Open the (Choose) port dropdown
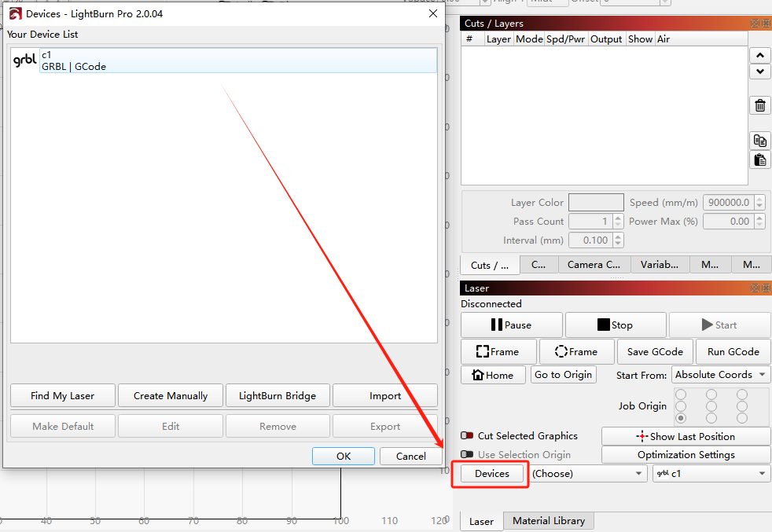Viewport: 772px width, 532px height. click(x=588, y=473)
